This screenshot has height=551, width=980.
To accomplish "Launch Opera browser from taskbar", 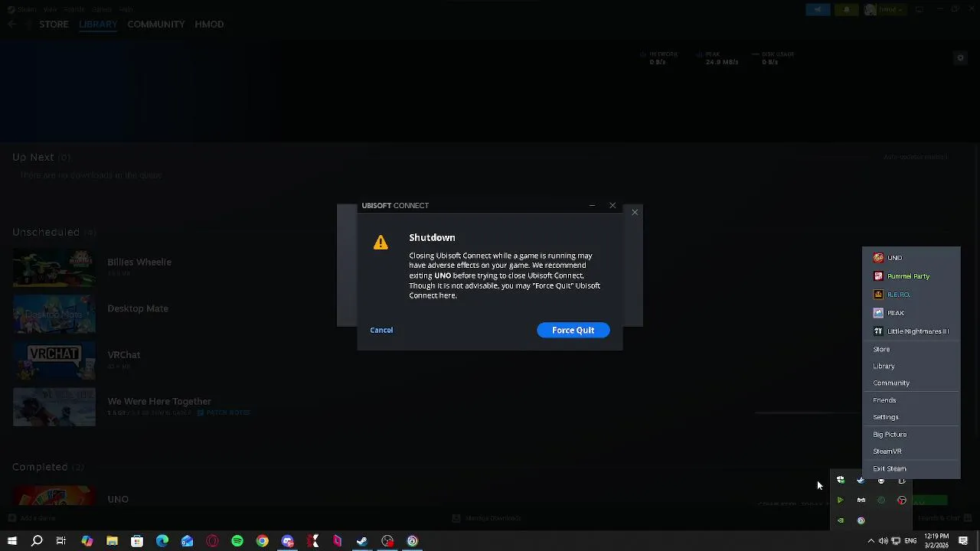I will pos(212,541).
